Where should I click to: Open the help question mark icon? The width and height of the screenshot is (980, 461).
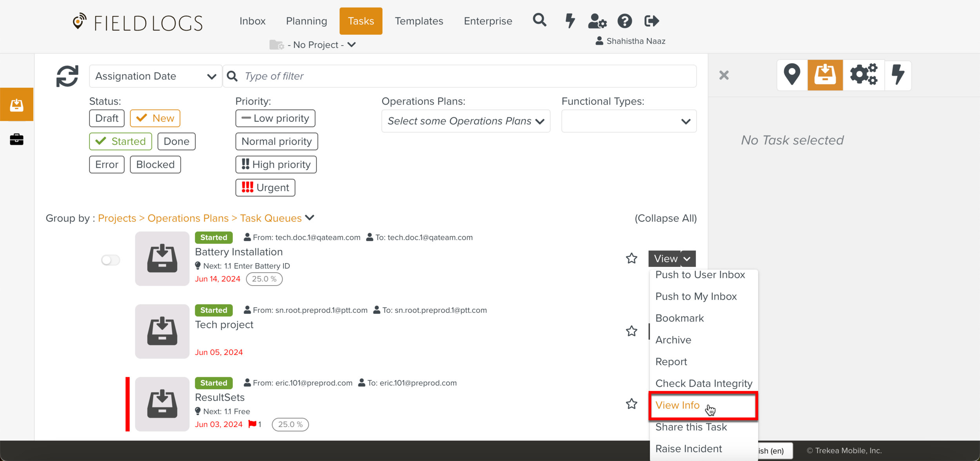pyautogui.click(x=624, y=21)
